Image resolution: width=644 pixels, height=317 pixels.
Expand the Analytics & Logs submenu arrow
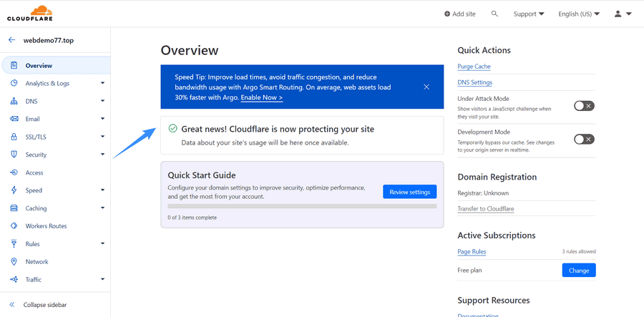coord(102,83)
